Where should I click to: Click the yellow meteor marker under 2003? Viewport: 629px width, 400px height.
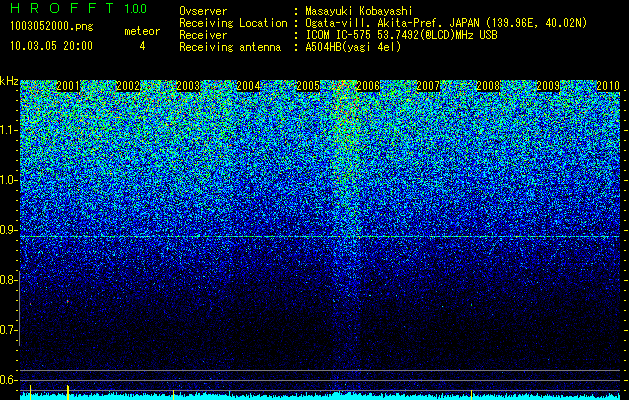point(173,395)
